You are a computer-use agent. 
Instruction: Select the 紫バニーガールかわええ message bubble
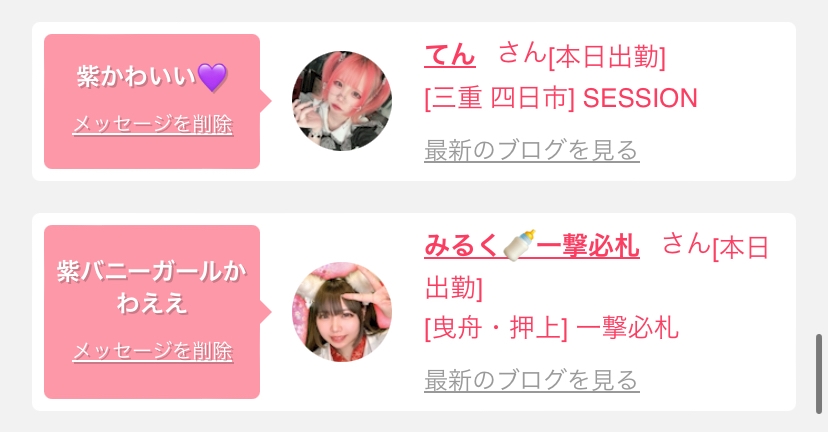(x=152, y=312)
